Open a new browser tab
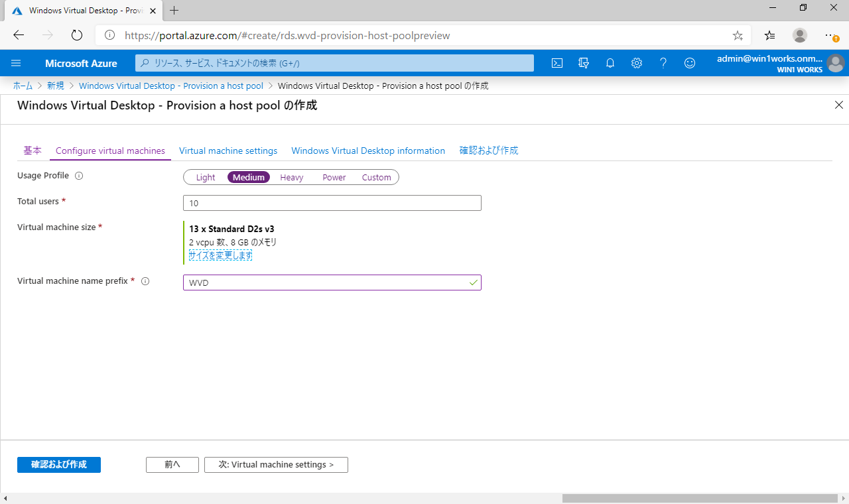 174,10
